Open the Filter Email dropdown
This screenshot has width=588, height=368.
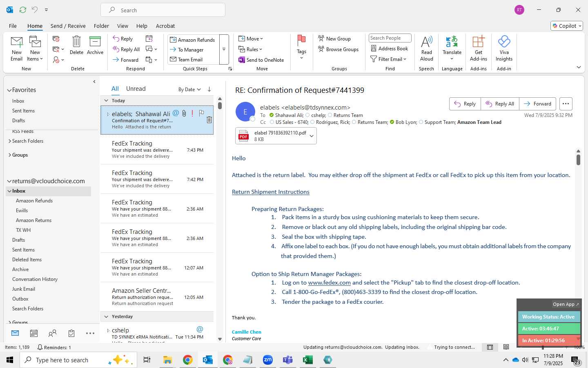click(x=388, y=59)
